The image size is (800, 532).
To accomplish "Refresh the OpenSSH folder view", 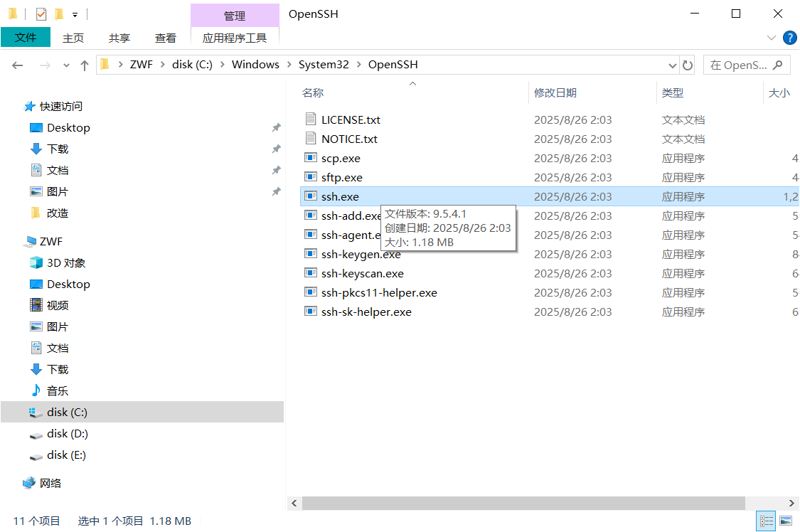I will pos(688,65).
